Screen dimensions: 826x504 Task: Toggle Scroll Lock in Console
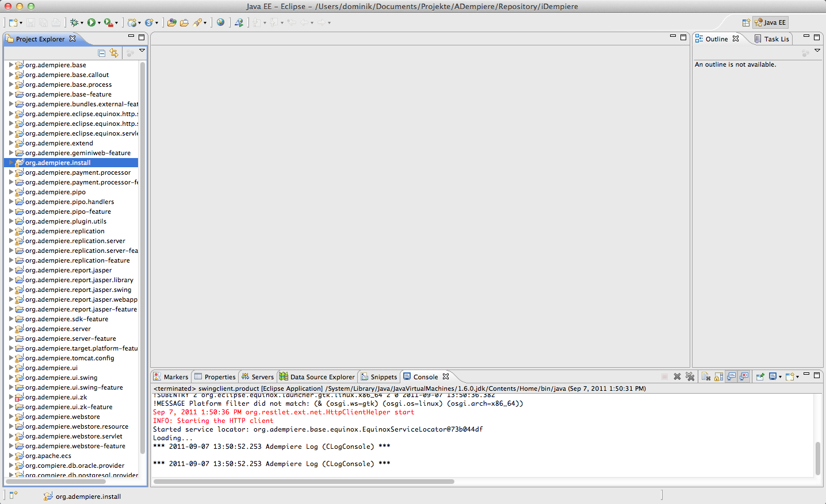tap(719, 376)
